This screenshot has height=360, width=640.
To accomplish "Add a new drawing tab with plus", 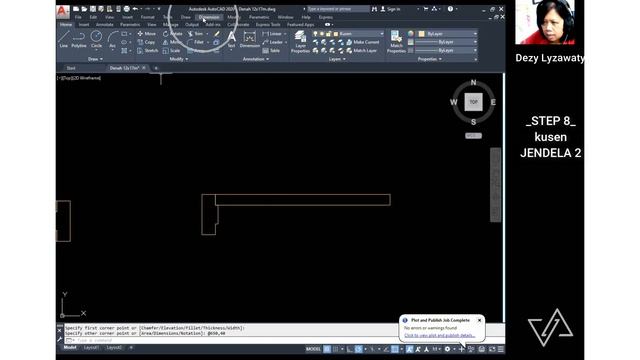I will pos(156,68).
